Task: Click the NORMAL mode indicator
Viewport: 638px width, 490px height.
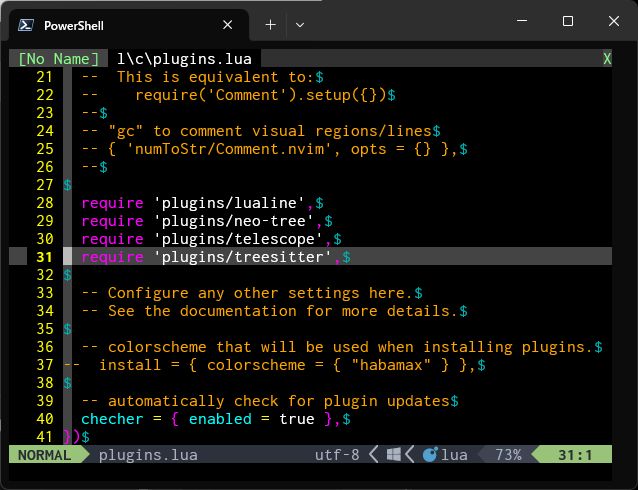Action: 45,455
